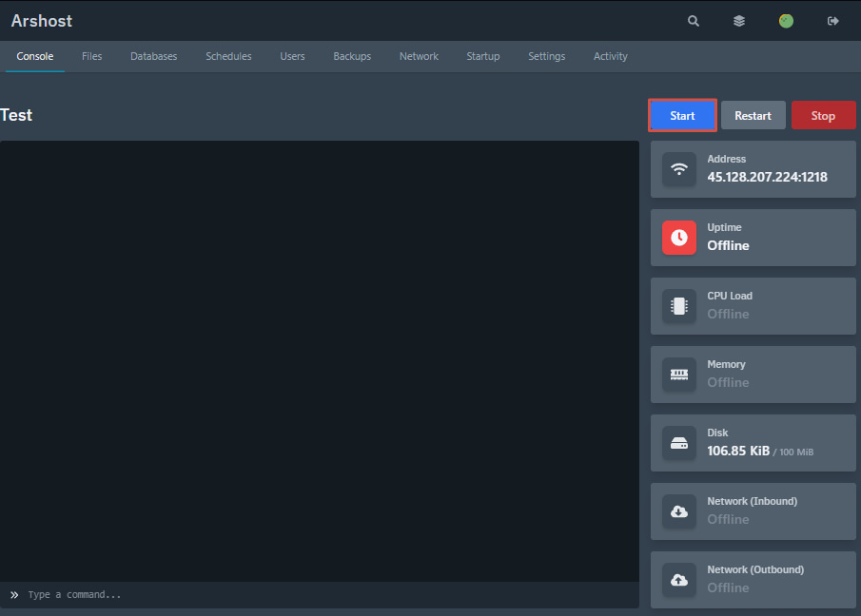View the Activity tab
Image resolution: width=861 pixels, height=616 pixels.
610,56
